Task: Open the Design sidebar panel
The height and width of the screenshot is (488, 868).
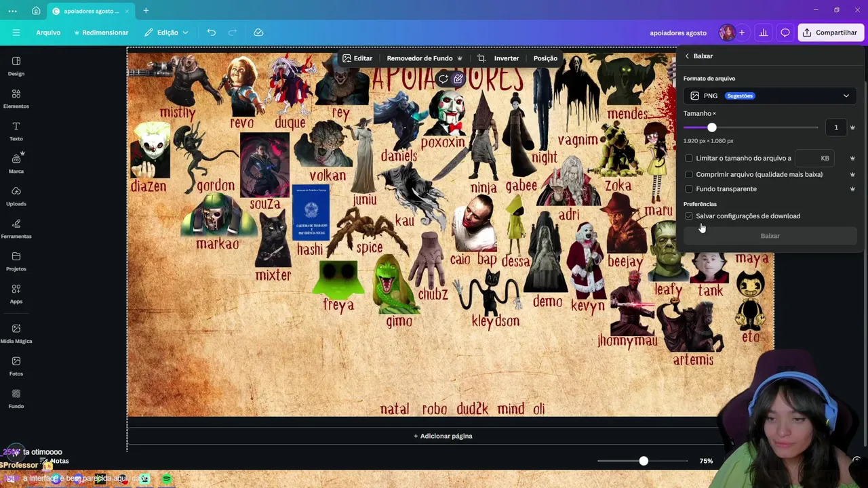Action: tap(16, 66)
